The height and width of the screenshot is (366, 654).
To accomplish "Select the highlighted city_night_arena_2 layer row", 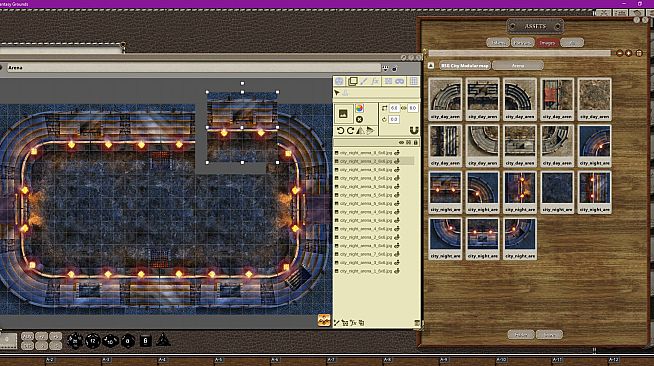I will [374, 161].
